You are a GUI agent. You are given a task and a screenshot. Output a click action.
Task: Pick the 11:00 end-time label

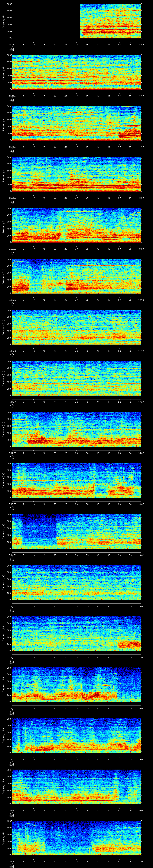(x=141, y=351)
